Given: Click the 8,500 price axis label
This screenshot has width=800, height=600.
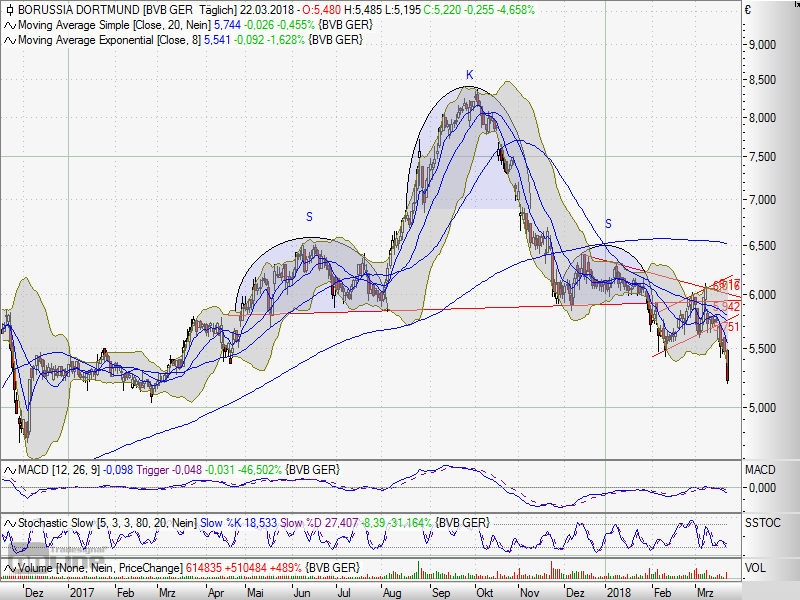Looking at the screenshot, I should (762, 80).
